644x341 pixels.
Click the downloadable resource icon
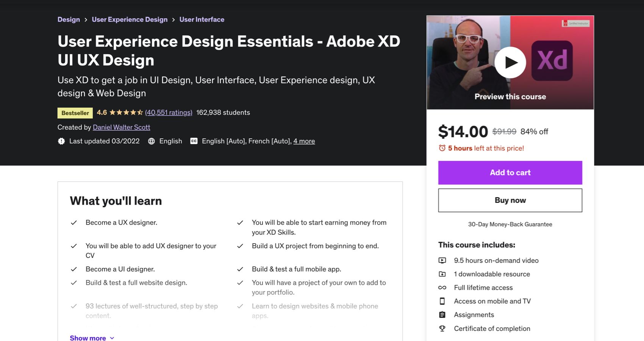pos(442,274)
